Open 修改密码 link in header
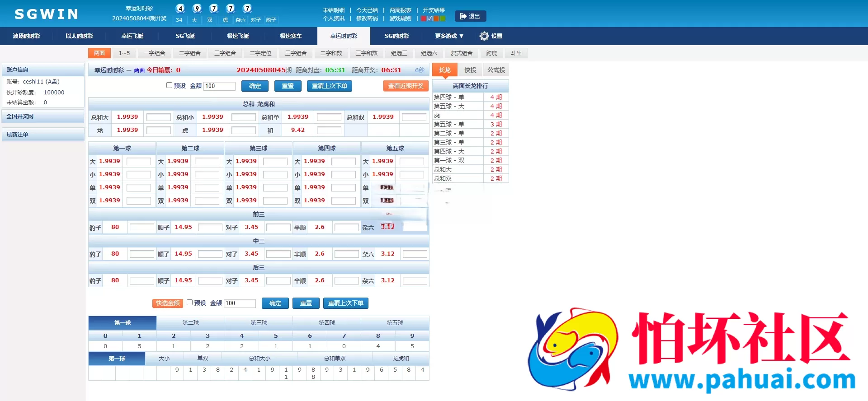Image resolution: width=868 pixels, height=401 pixels. coord(367,19)
